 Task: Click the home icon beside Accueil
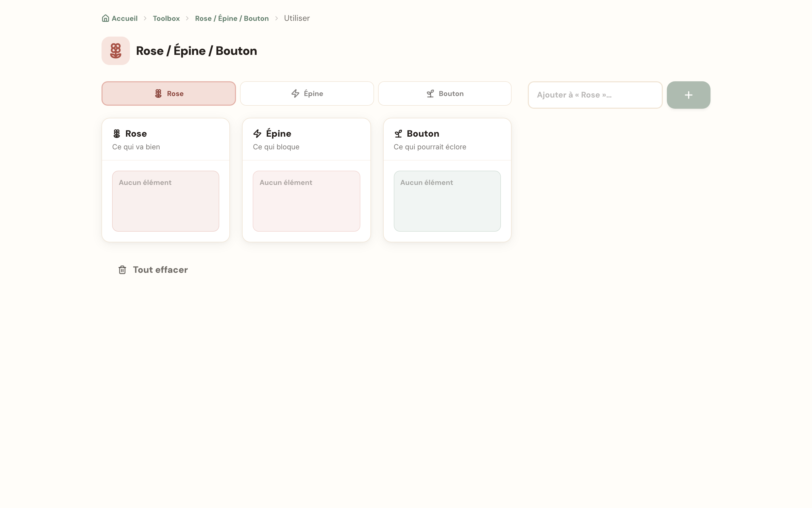pos(105,18)
